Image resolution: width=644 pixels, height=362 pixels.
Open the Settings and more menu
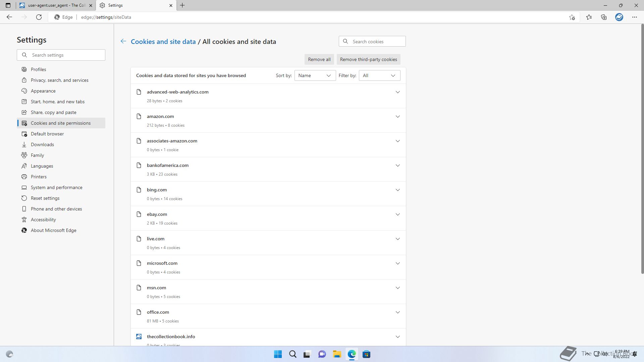tap(635, 17)
